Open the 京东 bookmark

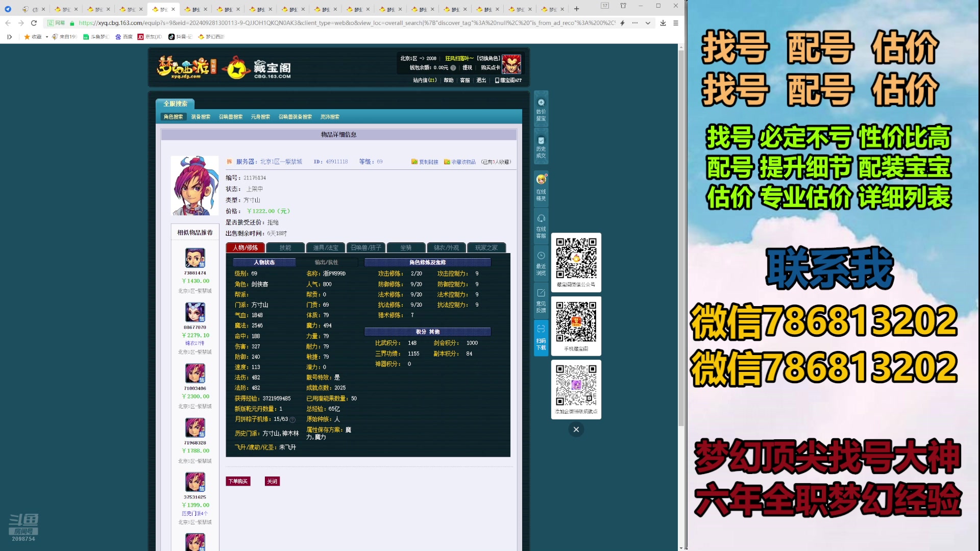[x=150, y=37]
